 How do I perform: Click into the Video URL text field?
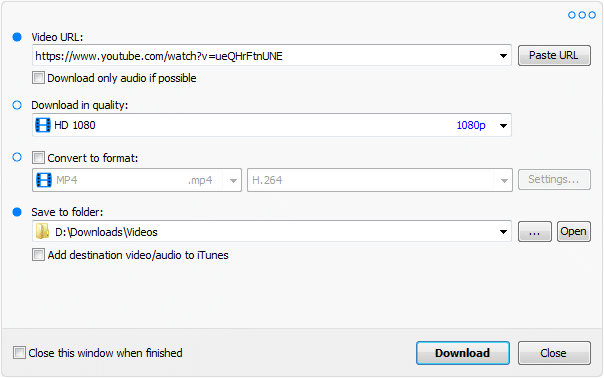[x=265, y=56]
